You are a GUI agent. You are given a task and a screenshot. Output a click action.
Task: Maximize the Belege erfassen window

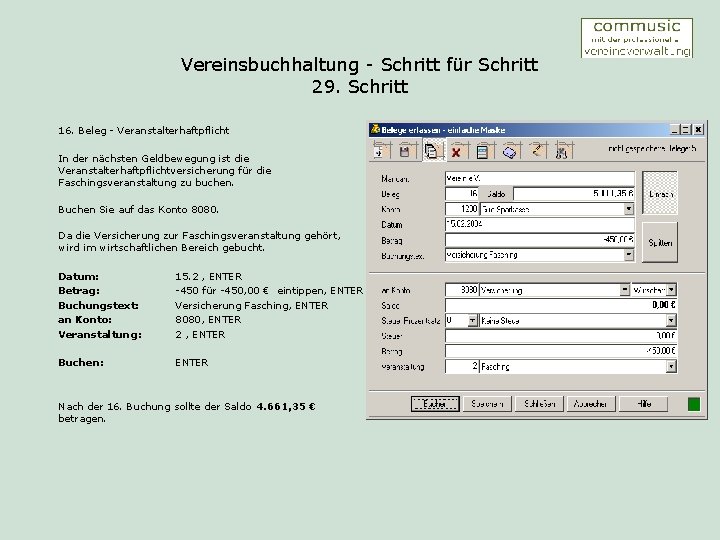tap(686, 130)
